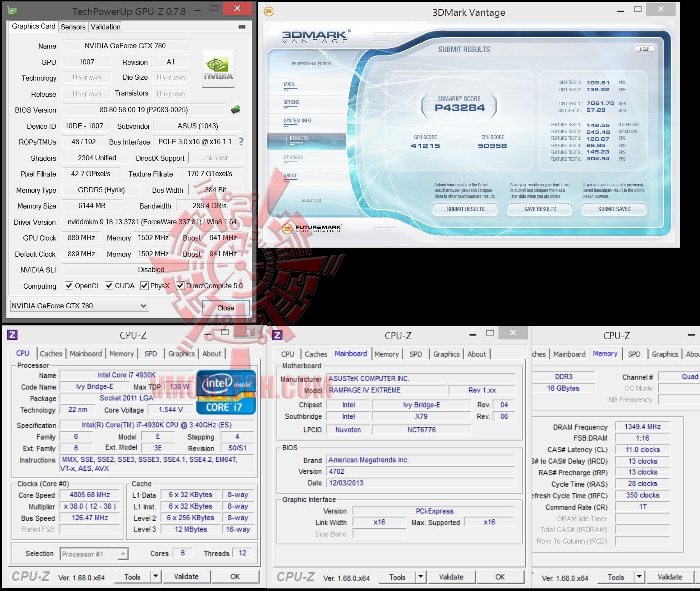Toggle the CUDA checkbox

coord(109,286)
